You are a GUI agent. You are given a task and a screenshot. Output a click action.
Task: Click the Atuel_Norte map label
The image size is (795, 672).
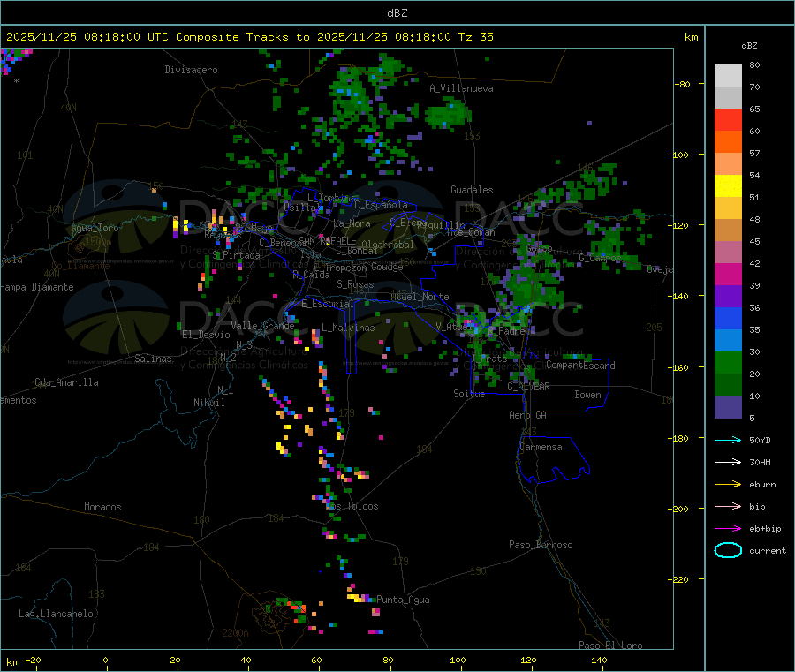pos(420,297)
